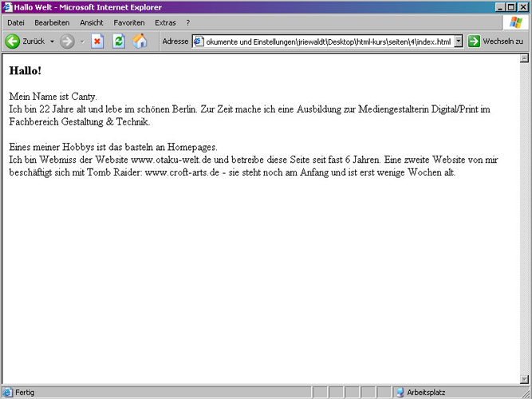
Task: Maximize the Internet Explorer window
Action: pos(511,7)
